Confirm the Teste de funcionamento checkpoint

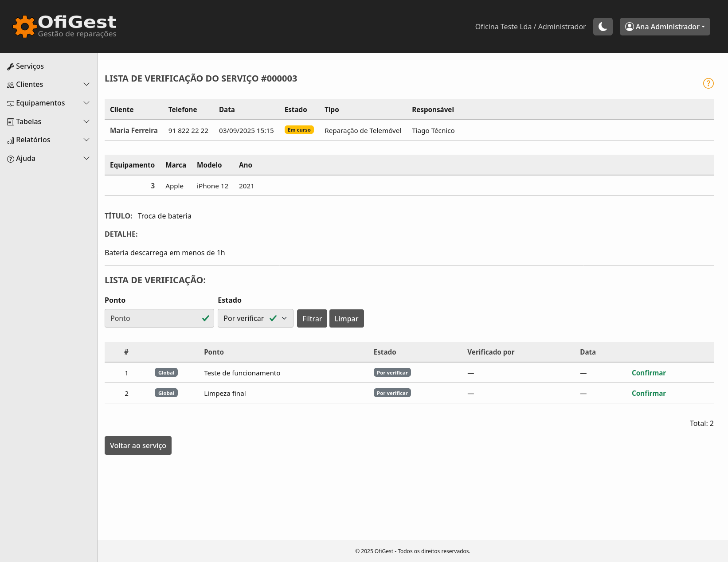pyautogui.click(x=648, y=373)
